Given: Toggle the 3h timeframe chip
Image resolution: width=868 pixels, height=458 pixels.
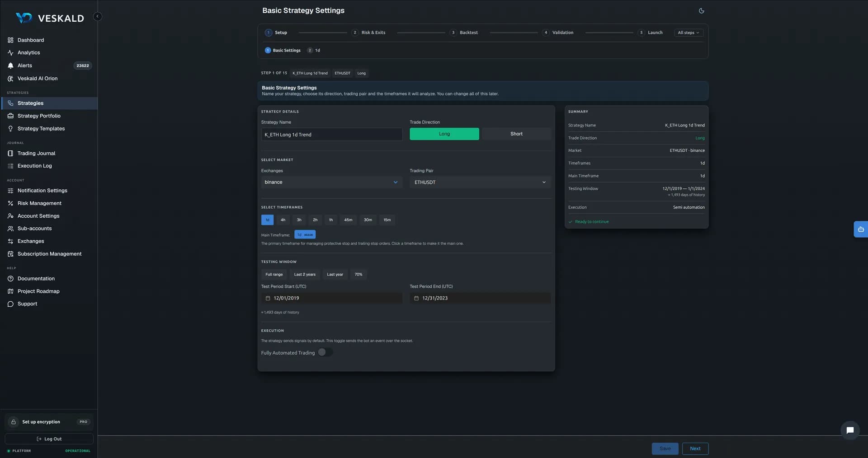Looking at the screenshot, I should (299, 220).
